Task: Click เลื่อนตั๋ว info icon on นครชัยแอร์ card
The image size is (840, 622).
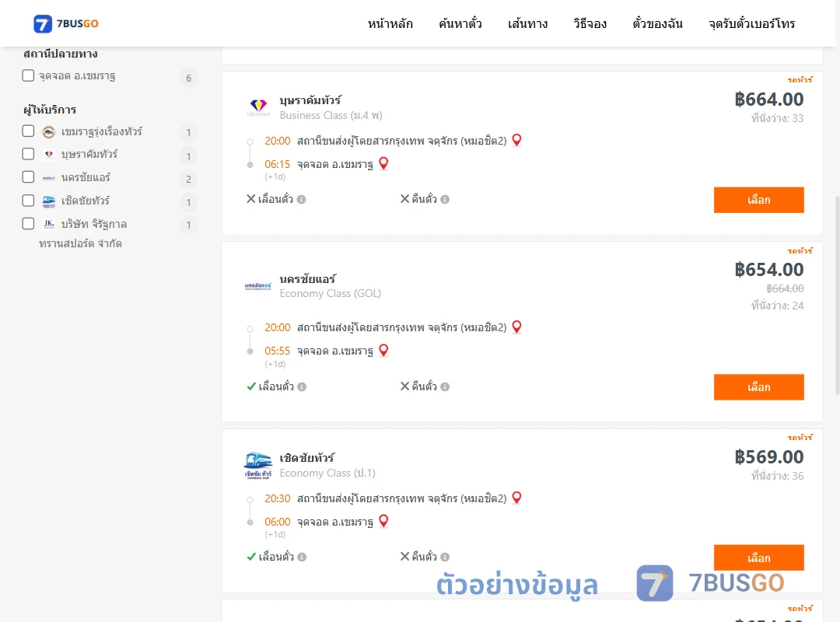Action: pyautogui.click(x=302, y=387)
